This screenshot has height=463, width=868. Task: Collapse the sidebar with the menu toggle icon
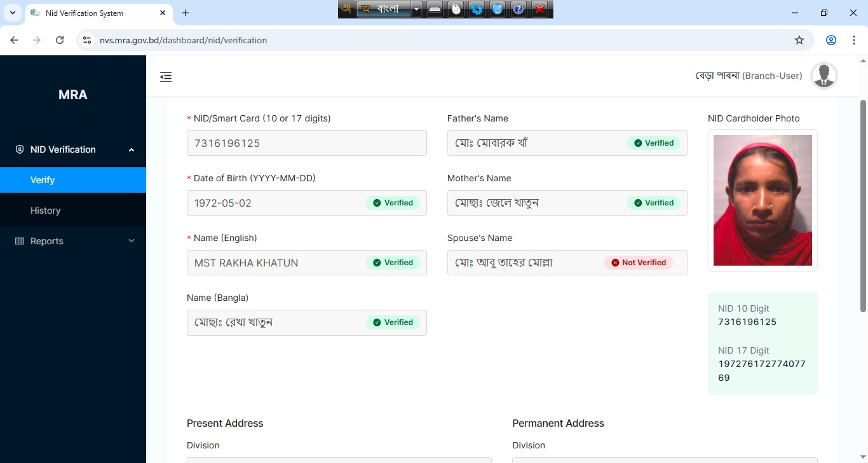166,77
